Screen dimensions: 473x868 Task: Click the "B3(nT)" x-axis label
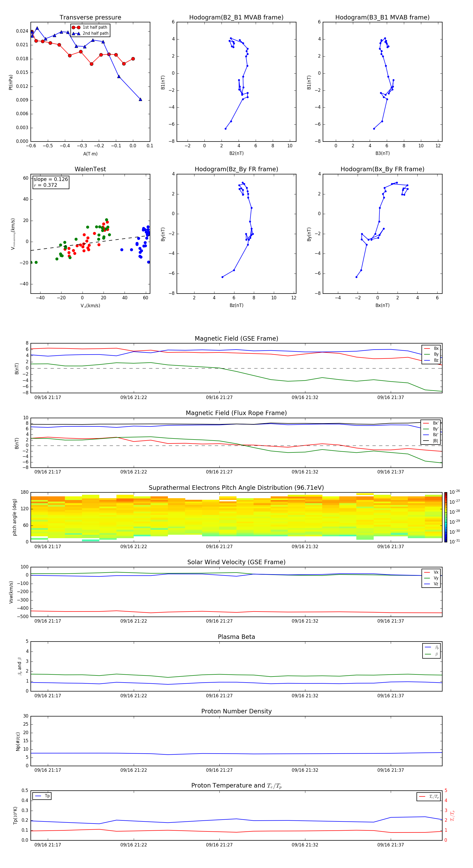coord(382,153)
